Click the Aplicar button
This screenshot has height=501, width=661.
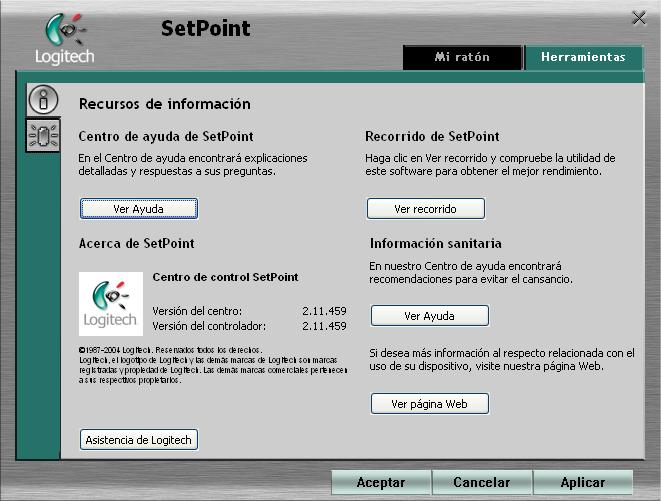click(583, 482)
